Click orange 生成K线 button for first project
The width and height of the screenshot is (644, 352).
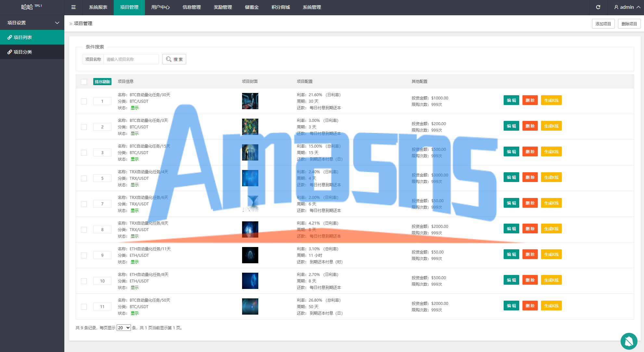pos(551,100)
